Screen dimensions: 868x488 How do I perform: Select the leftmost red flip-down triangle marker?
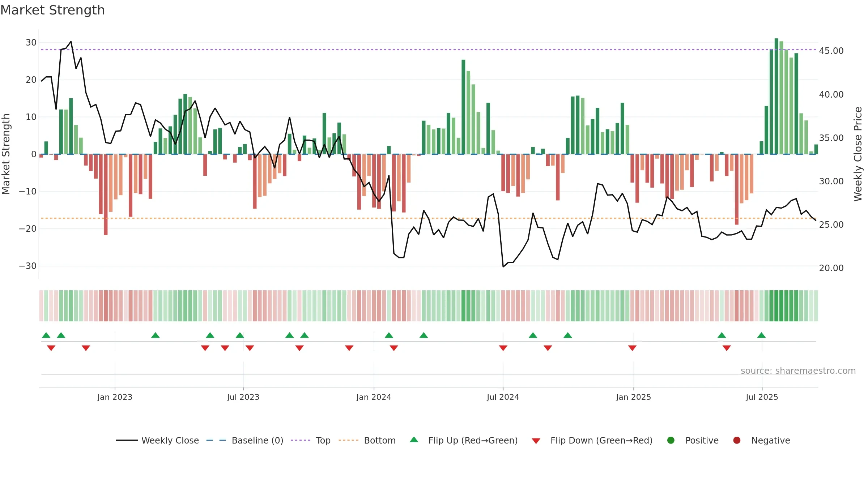click(x=51, y=348)
